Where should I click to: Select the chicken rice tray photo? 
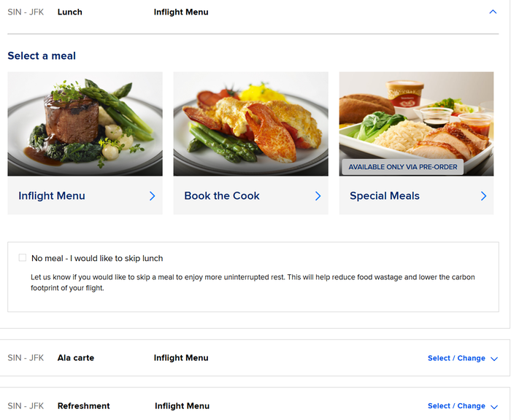point(416,124)
